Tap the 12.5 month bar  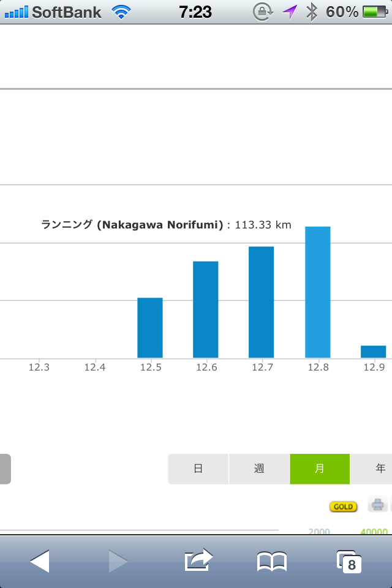(150, 328)
